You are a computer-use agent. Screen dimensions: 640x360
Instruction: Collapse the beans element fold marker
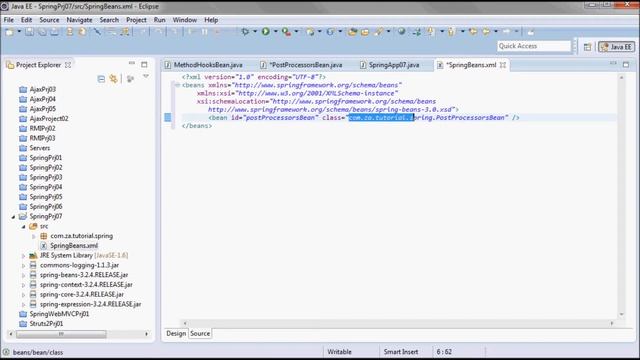pos(177,85)
